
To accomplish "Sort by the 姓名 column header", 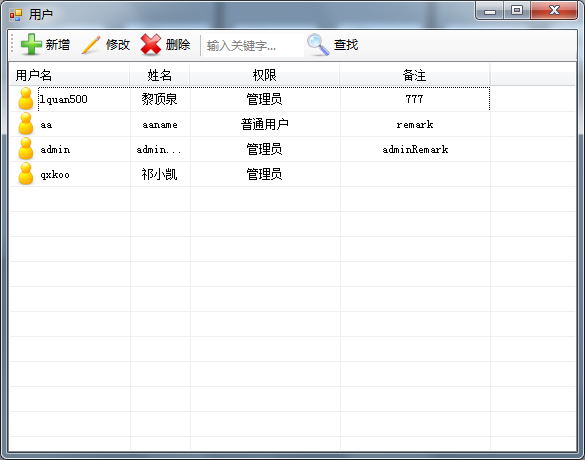I will (x=160, y=75).
